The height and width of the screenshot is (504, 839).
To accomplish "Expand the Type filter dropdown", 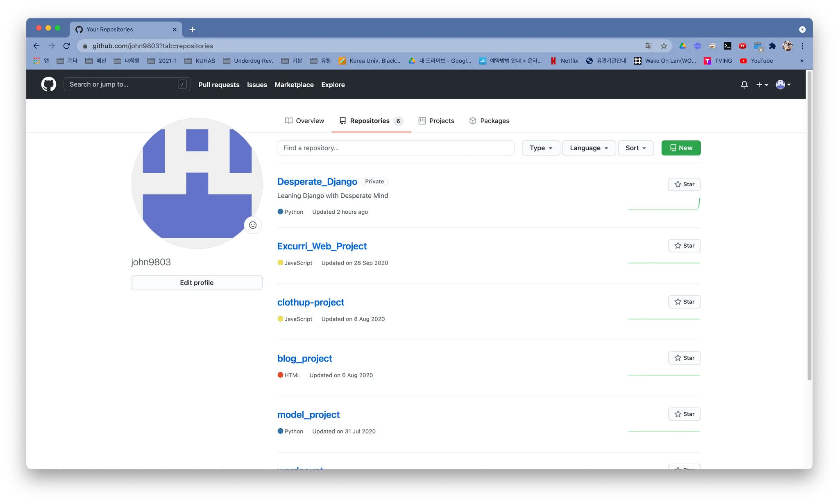I will (541, 148).
